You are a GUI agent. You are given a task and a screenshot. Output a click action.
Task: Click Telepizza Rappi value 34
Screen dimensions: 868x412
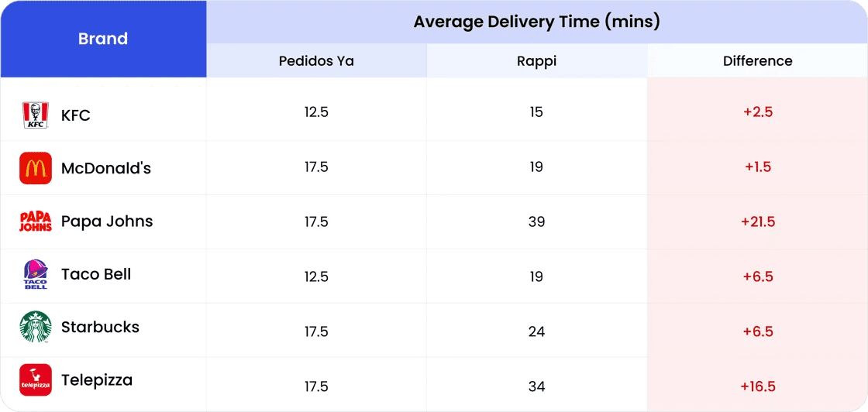(x=536, y=386)
